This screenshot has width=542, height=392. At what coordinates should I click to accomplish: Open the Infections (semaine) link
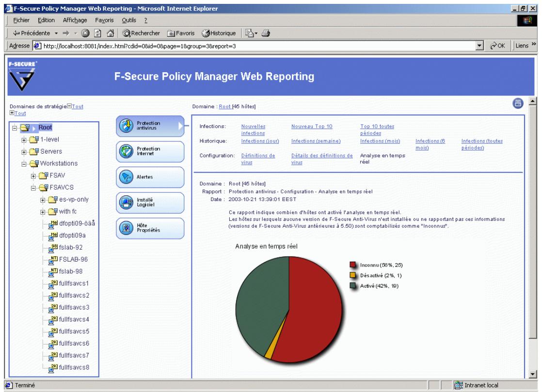coord(316,141)
